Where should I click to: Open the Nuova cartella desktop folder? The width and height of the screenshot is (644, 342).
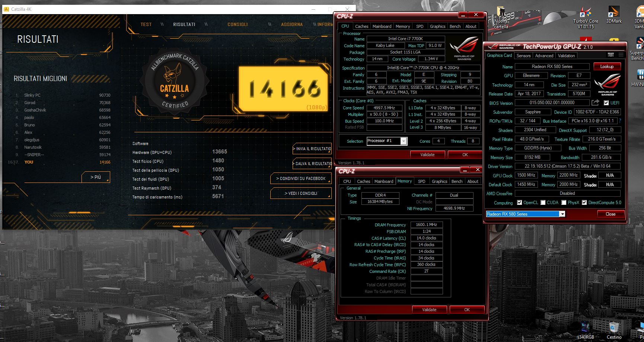pyautogui.click(x=501, y=17)
